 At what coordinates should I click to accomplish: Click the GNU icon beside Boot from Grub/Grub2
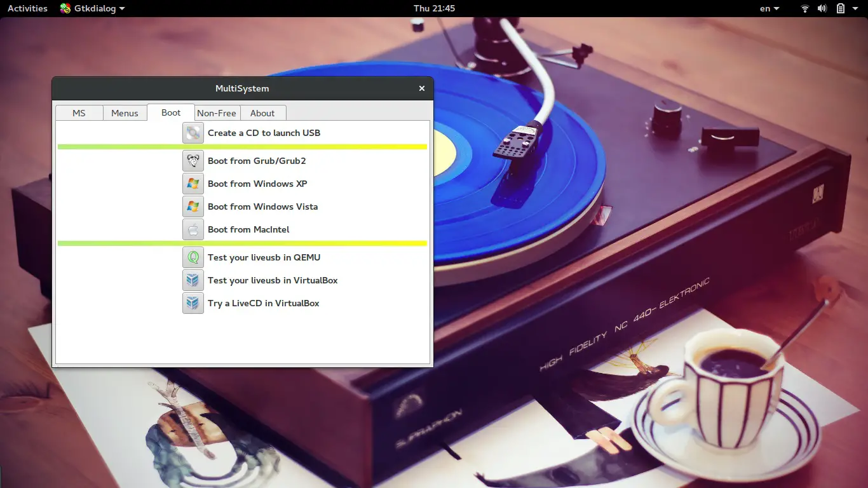193,161
